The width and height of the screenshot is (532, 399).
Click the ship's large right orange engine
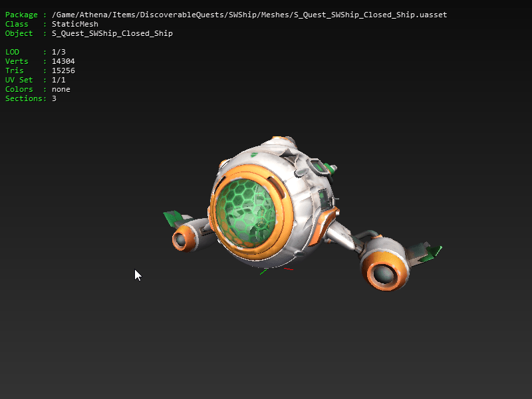[386, 265]
